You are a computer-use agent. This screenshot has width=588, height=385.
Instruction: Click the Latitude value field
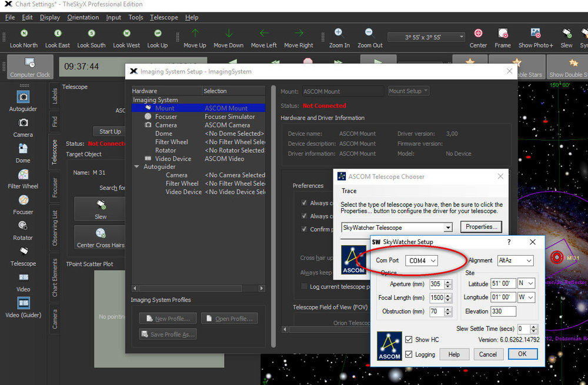[x=503, y=283]
